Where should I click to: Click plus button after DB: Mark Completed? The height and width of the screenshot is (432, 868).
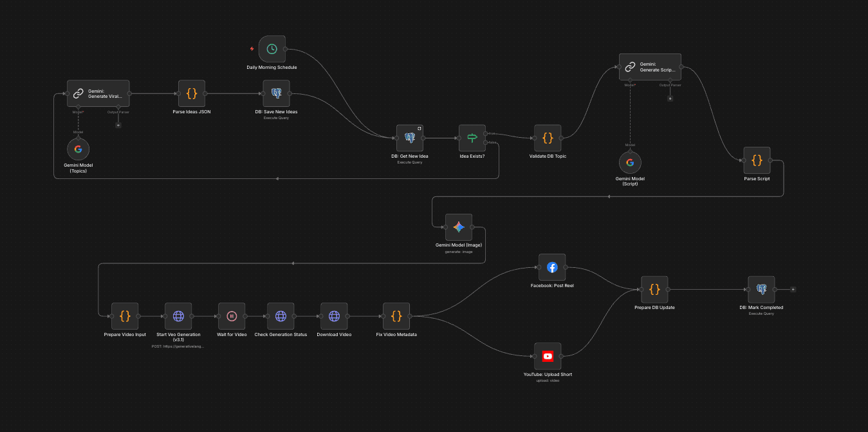click(x=793, y=290)
